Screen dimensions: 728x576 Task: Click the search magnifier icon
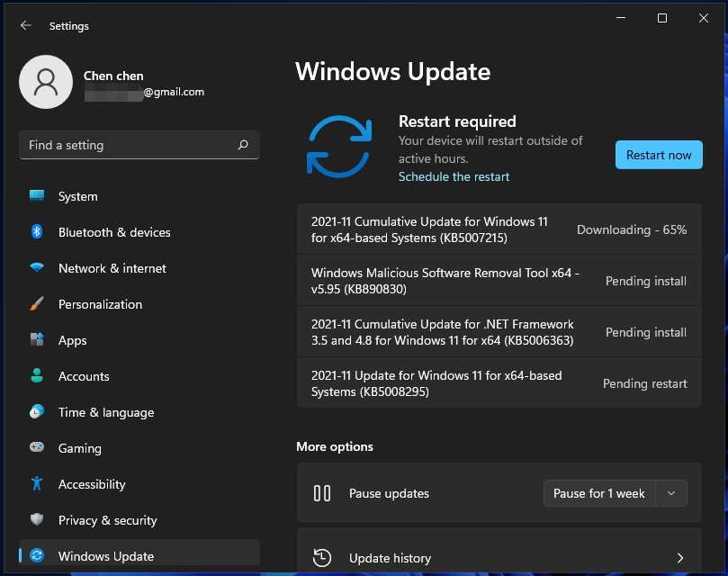[243, 145]
